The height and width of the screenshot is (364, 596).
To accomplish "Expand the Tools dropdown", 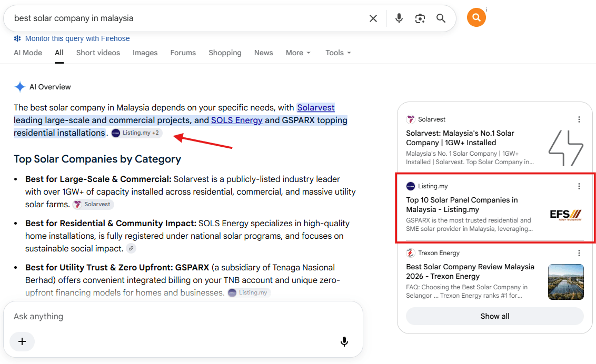I will tap(338, 53).
